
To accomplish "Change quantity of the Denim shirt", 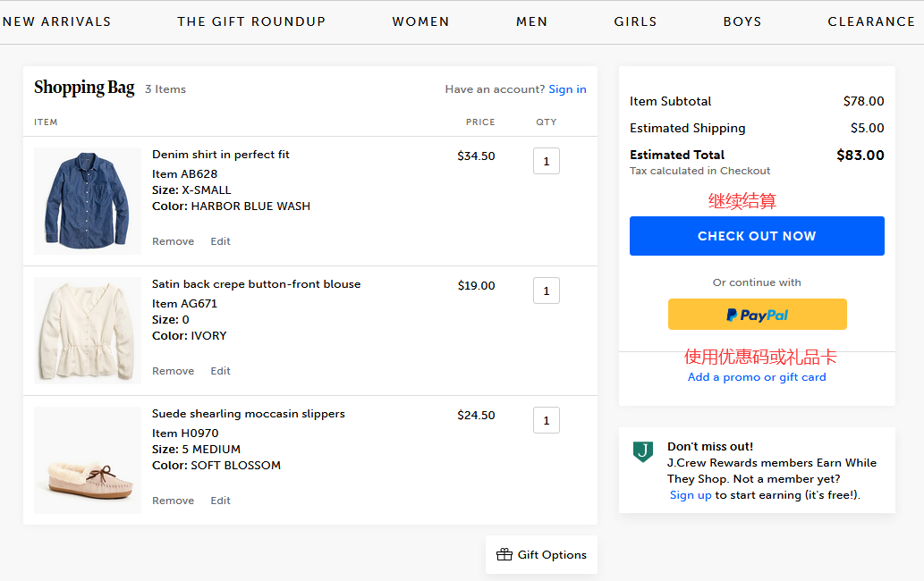I will 547,161.
